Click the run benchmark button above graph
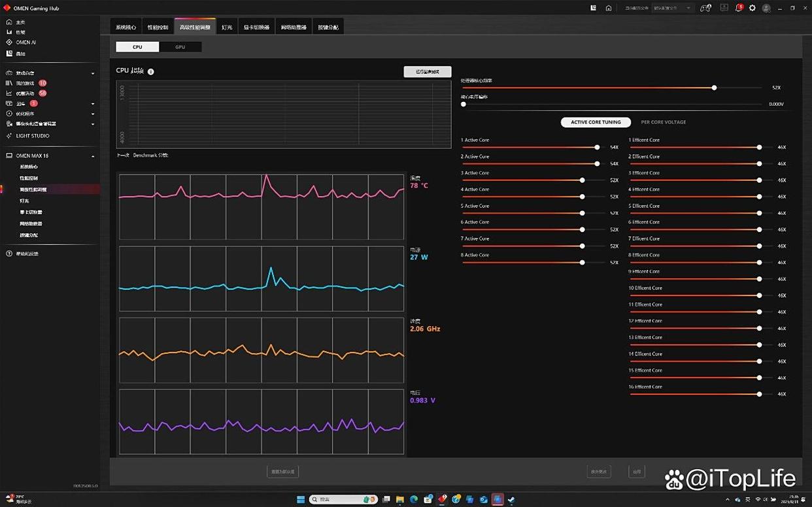Screen dimensions: 812x507 pos(428,72)
